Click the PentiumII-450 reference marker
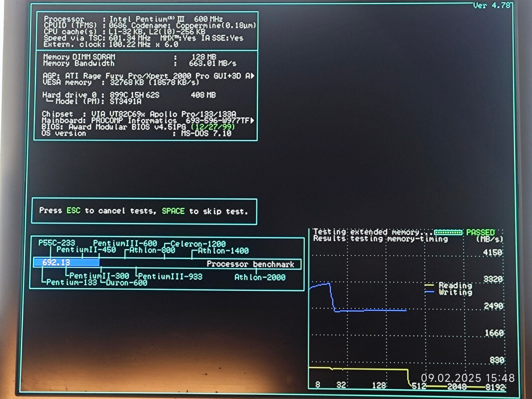This screenshot has width=532, height=399. click(x=86, y=249)
